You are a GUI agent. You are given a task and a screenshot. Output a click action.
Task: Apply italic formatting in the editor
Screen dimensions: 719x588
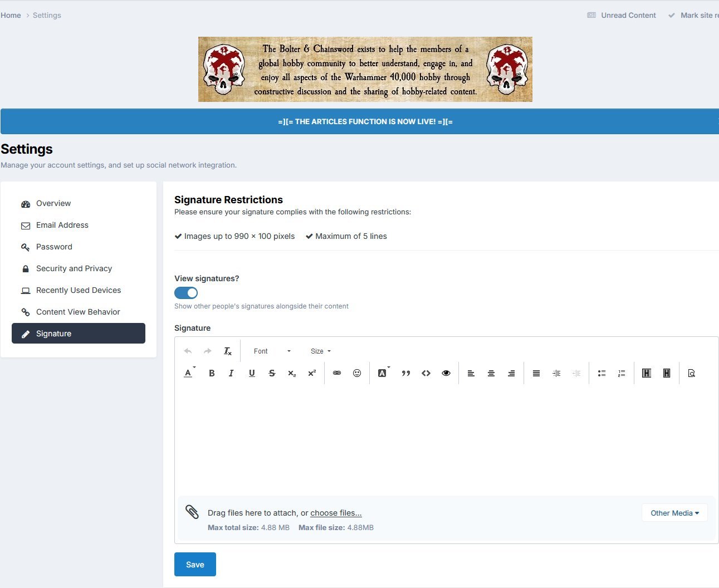231,373
